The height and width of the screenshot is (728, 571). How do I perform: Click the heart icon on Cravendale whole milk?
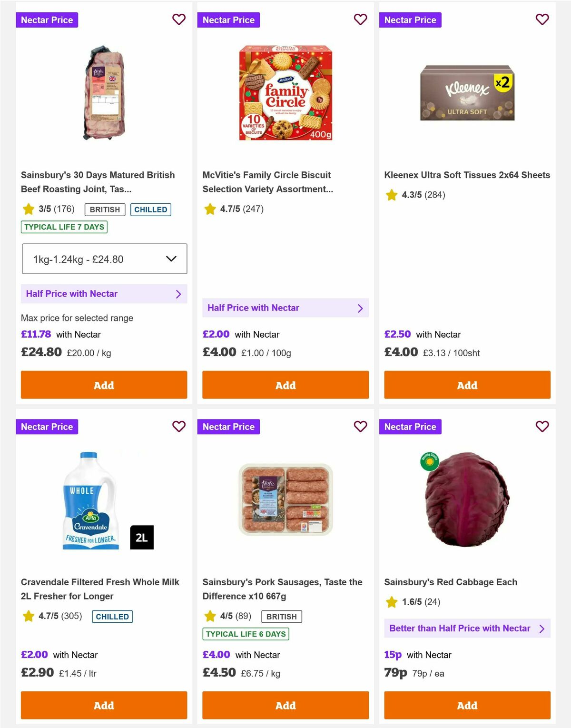(x=179, y=427)
